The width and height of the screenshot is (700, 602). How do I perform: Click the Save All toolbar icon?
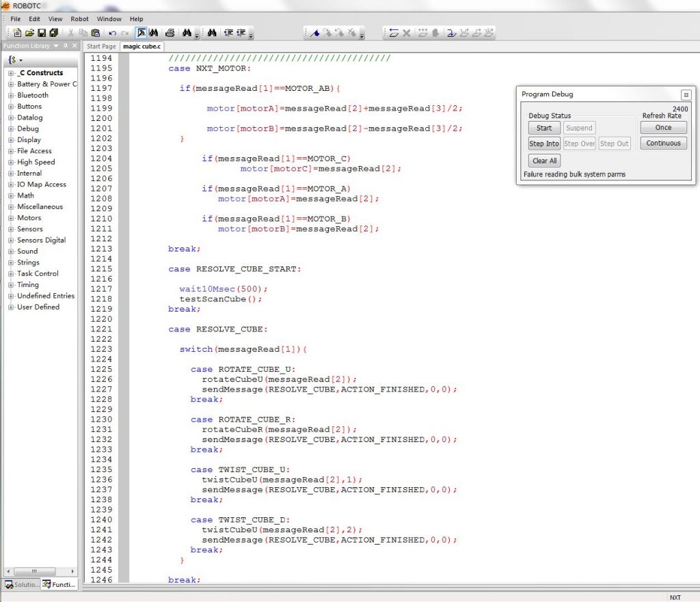(53, 33)
